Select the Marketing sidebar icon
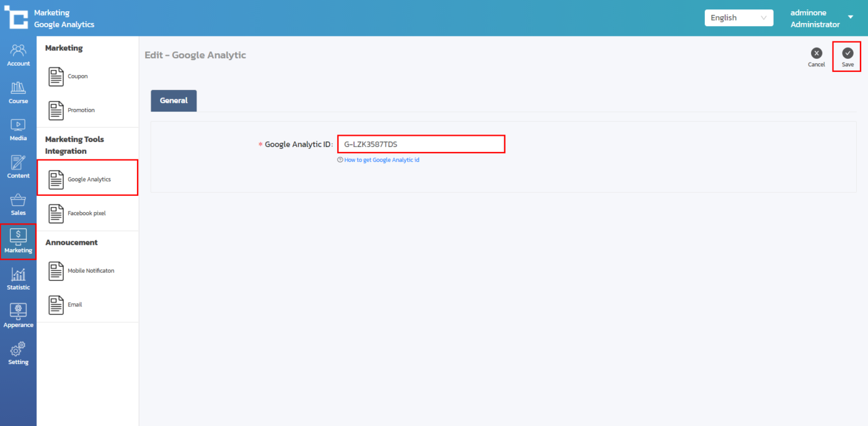The height and width of the screenshot is (426, 868). 18,241
